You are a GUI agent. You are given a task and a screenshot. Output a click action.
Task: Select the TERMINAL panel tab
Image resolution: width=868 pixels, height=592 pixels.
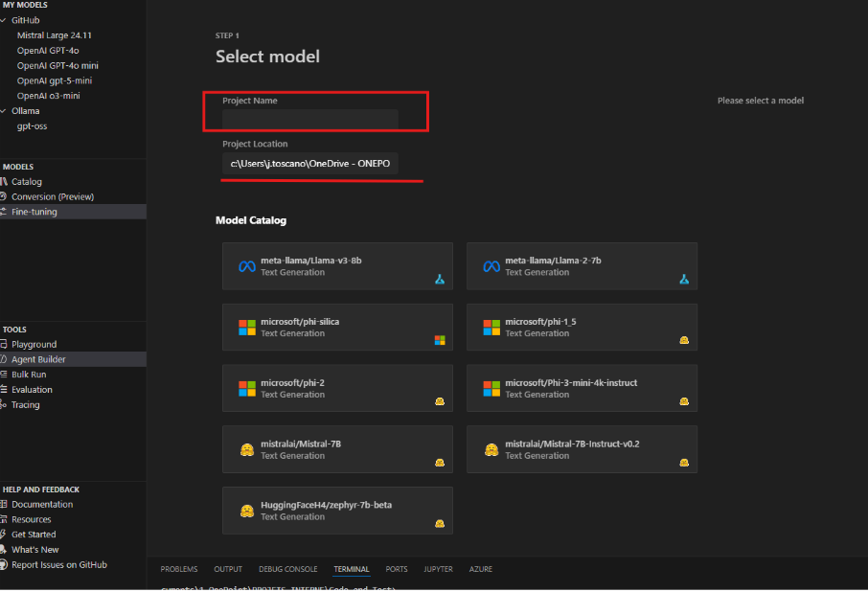click(351, 569)
